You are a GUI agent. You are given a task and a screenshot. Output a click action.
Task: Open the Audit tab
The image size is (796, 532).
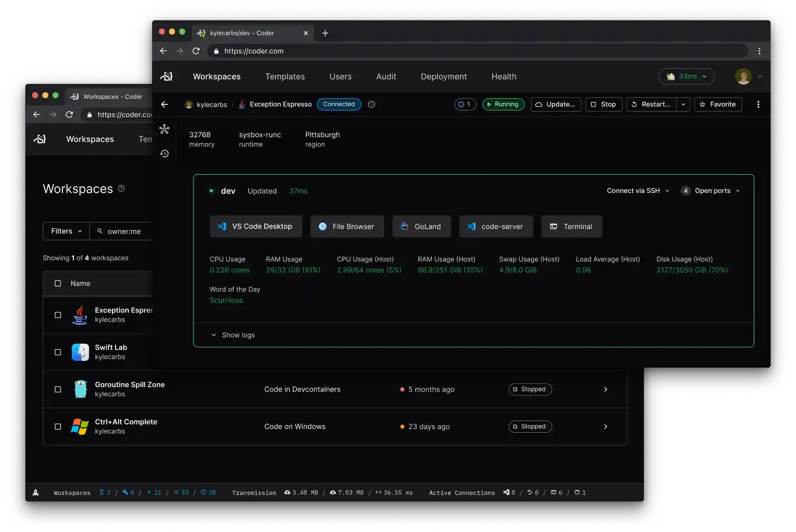pos(386,76)
